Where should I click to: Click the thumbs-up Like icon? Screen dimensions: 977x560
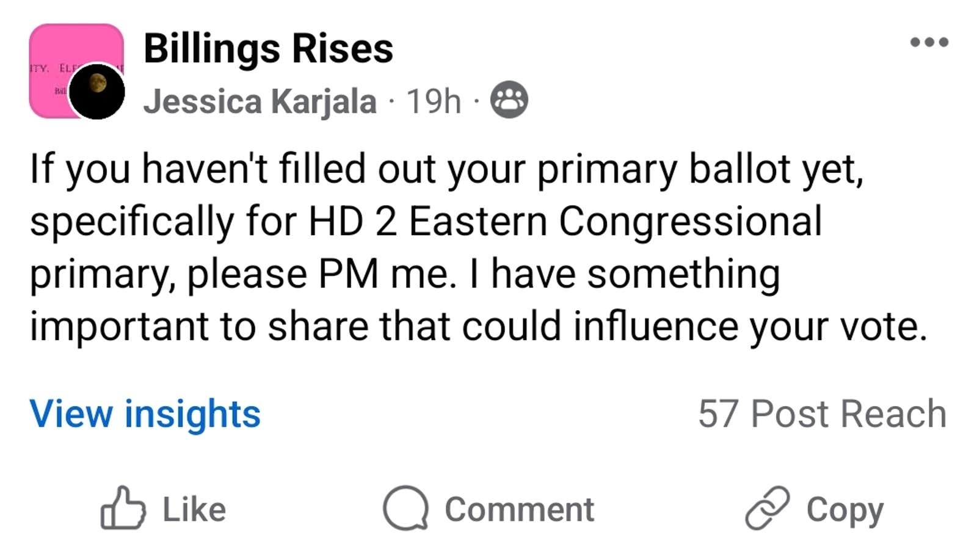123,508
